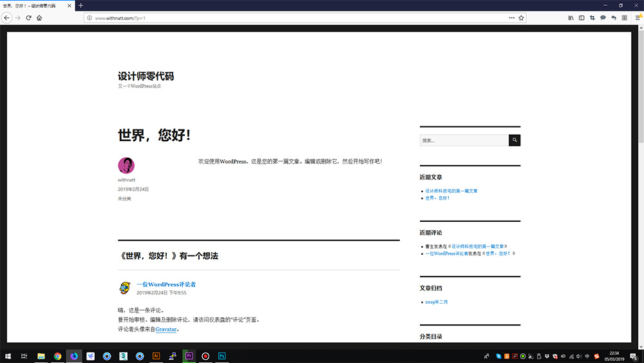Open the Windows Start menu
644x363 pixels.
[8, 356]
